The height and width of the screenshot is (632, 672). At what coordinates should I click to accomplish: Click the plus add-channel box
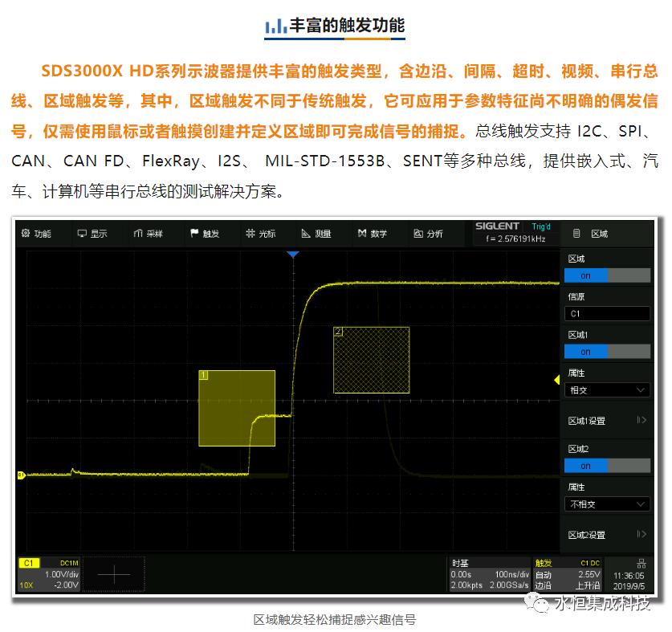[114, 574]
